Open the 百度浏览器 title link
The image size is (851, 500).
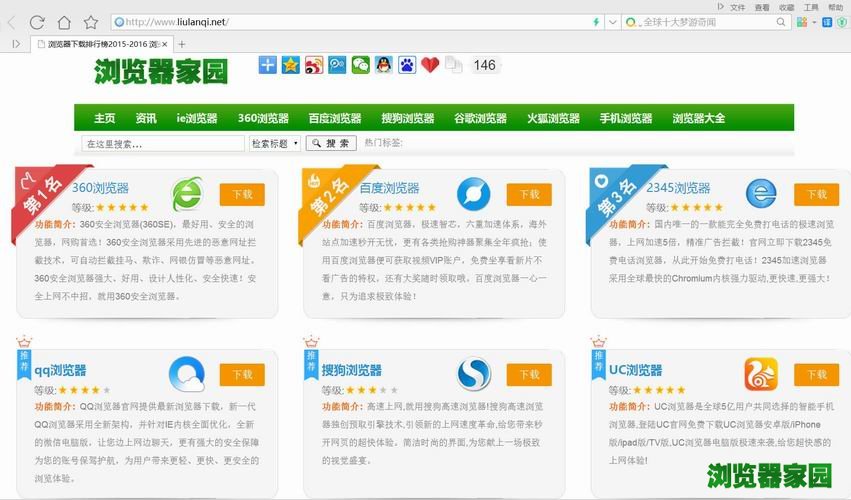point(390,188)
